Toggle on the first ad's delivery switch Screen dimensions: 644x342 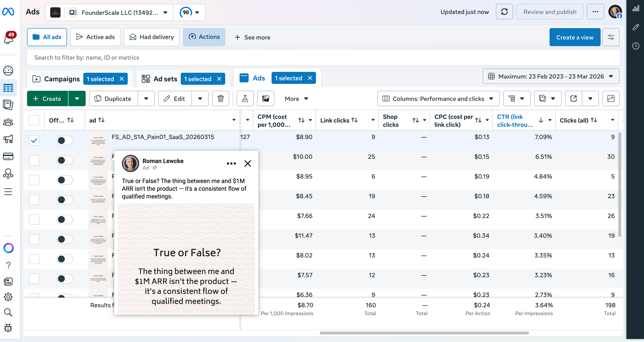coord(64,140)
